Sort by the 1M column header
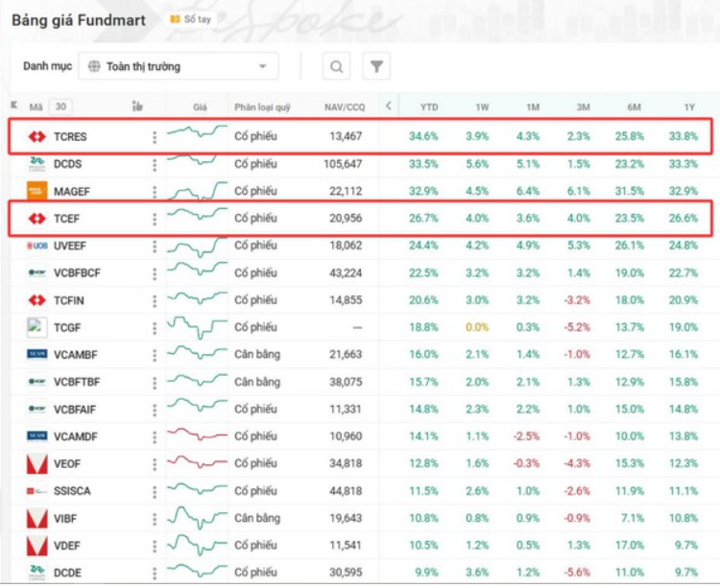The height and width of the screenshot is (588, 720). tap(533, 106)
